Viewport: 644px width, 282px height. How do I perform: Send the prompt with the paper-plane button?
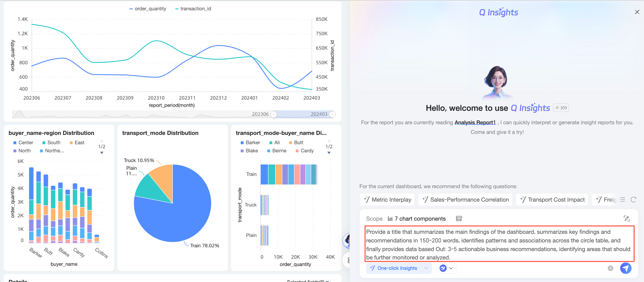tap(626, 268)
